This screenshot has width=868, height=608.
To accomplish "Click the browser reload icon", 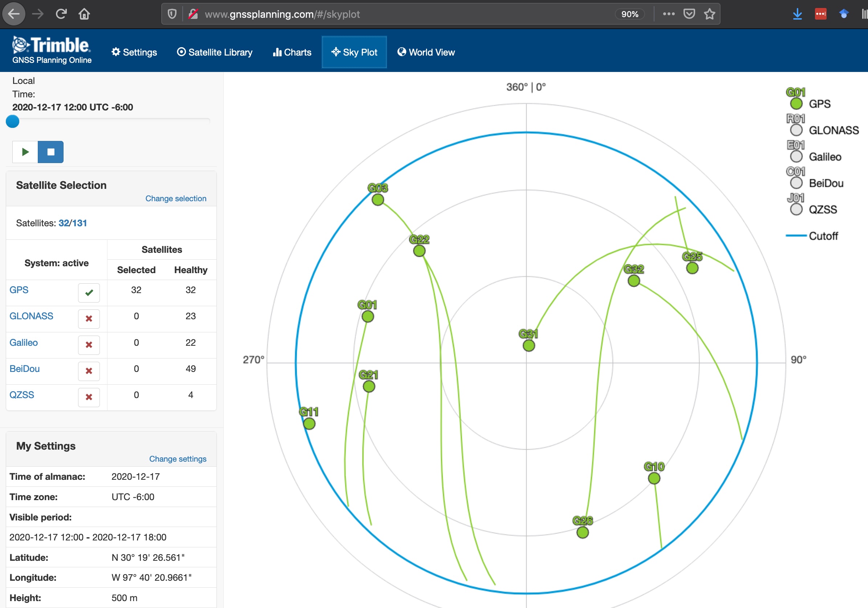I will pos(61,14).
